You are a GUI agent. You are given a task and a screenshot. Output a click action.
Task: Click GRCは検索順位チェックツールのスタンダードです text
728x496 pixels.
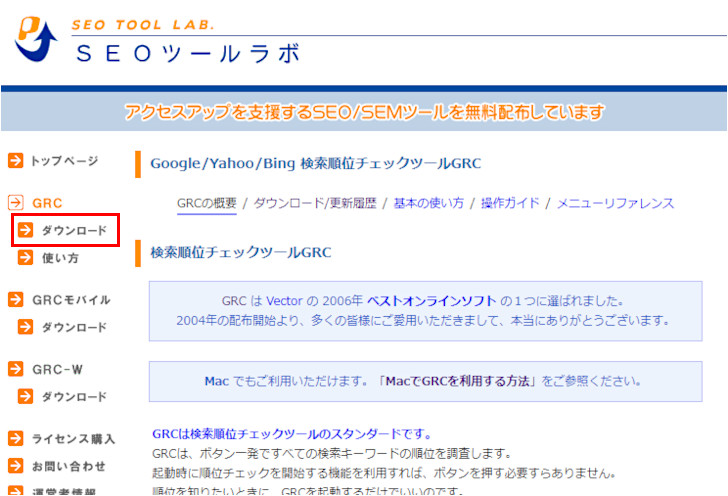pos(292,434)
